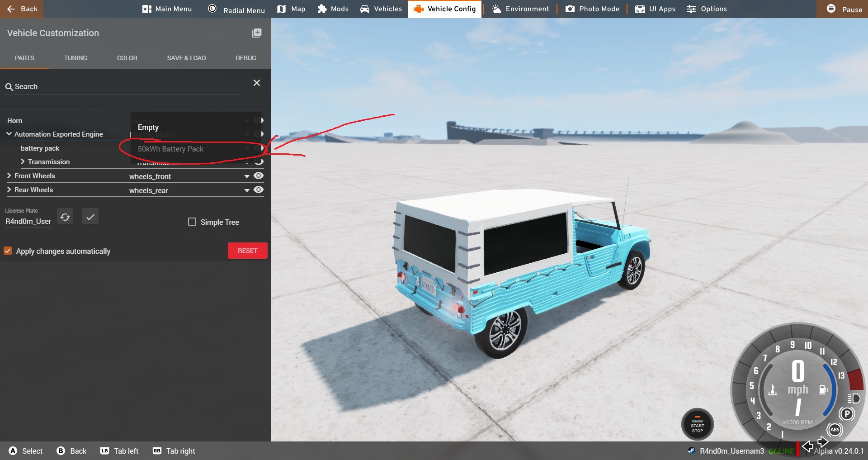The height and width of the screenshot is (460, 868).
Task: Choose 50kWh Battery Pack option
Action: click(196, 149)
